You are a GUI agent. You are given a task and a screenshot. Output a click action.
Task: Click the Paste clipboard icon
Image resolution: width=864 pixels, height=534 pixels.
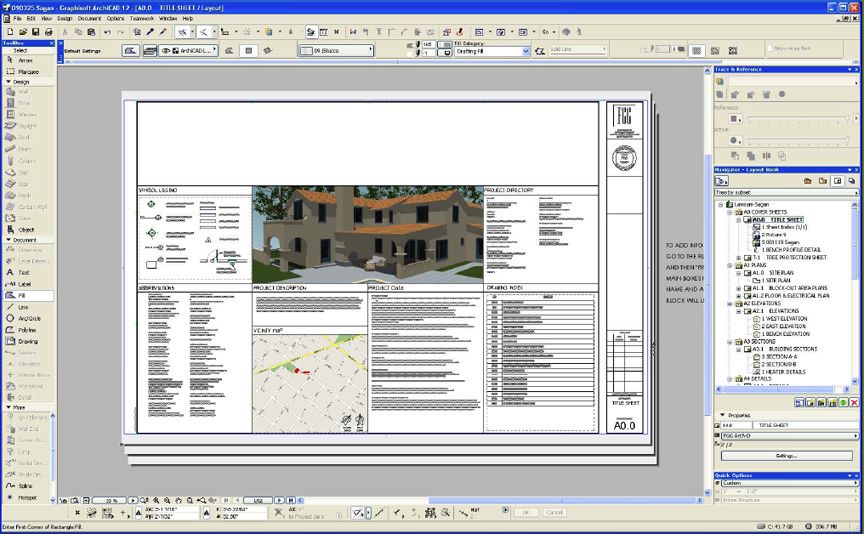pyautogui.click(x=91, y=32)
